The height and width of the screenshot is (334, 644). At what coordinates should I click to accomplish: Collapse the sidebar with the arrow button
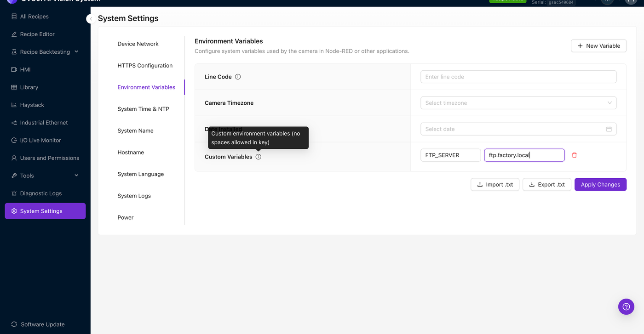[91, 19]
